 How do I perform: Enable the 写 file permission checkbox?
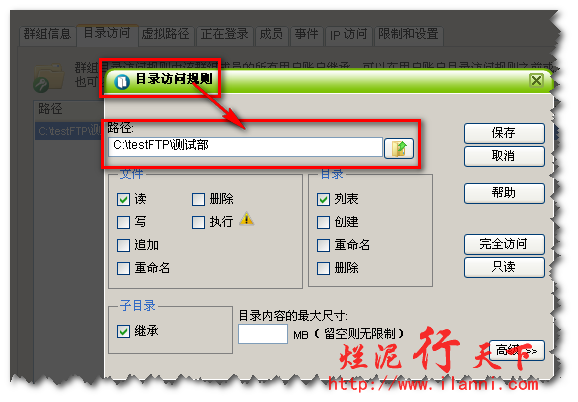[x=123, y=222]
